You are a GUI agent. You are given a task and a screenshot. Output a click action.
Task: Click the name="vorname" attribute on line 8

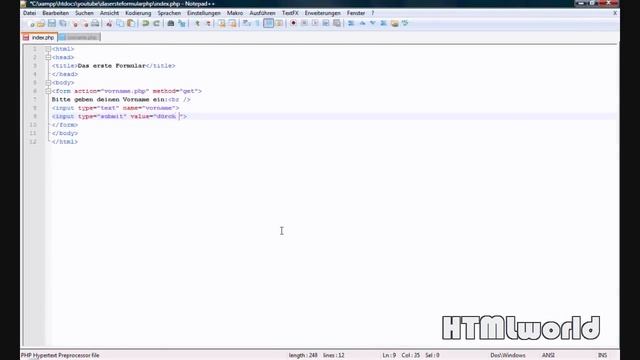149,108
